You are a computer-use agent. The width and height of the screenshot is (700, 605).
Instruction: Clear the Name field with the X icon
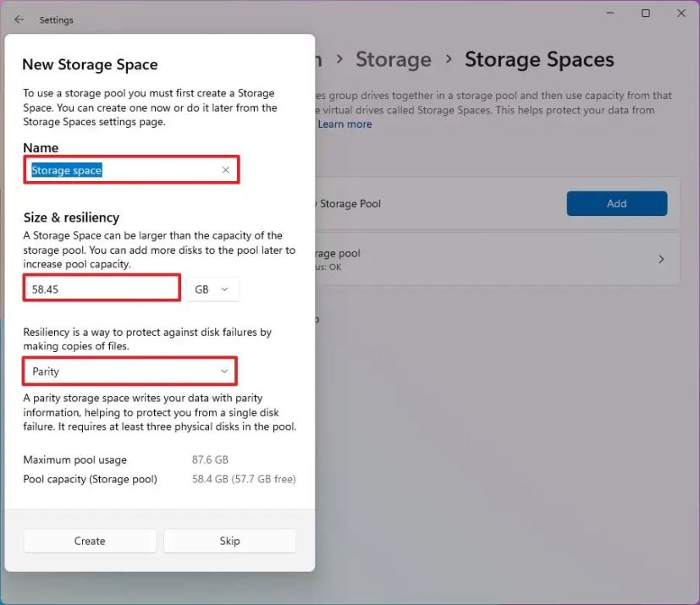[x=226, y=170]
